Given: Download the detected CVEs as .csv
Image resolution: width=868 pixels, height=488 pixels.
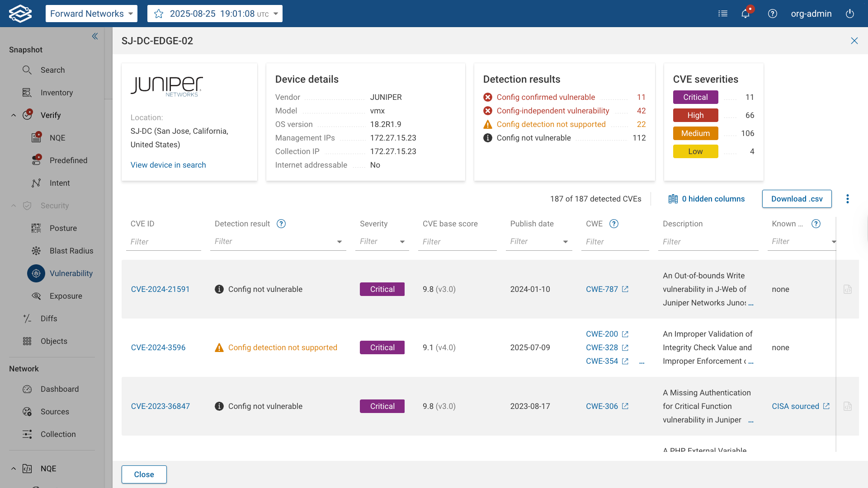Looking at the screenshot, I should (797, 199).
